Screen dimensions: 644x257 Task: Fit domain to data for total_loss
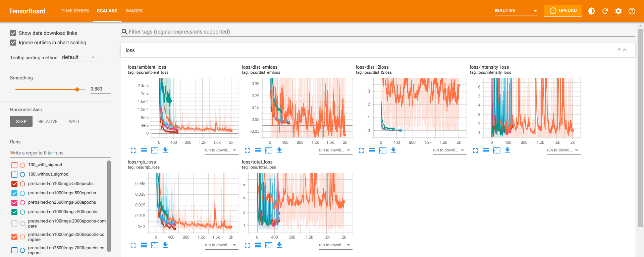point(269,245)
